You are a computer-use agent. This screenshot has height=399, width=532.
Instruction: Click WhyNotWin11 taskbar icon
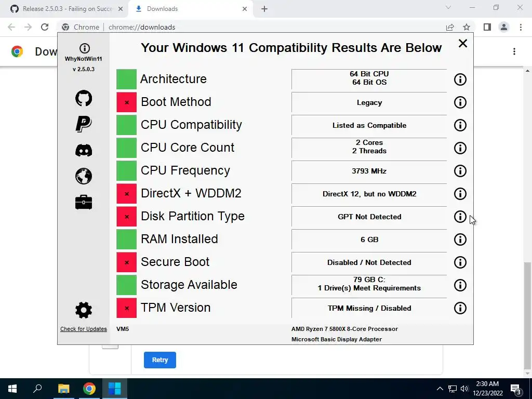[115, 389]
